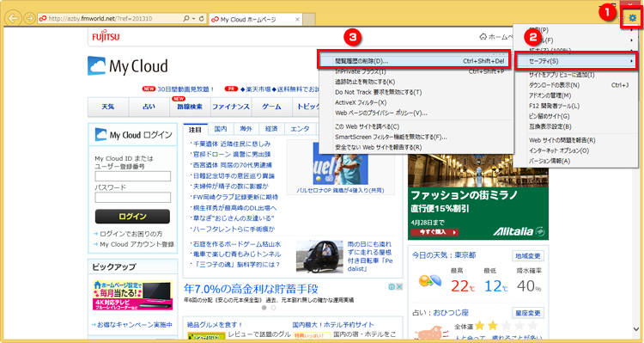Select Do Not Track 要求を無効にする(T)
Image resolution: width=644 pixels, height=343 pixels.
[416, 92]
